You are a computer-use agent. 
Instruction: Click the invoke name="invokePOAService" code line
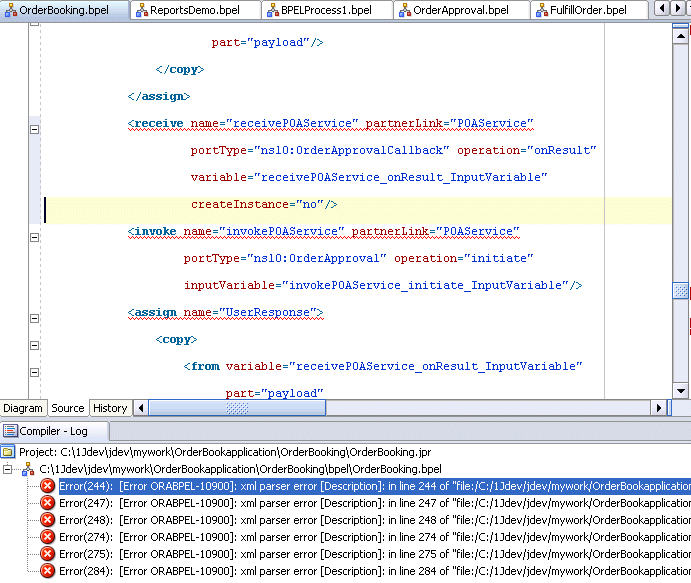(323, 231)
